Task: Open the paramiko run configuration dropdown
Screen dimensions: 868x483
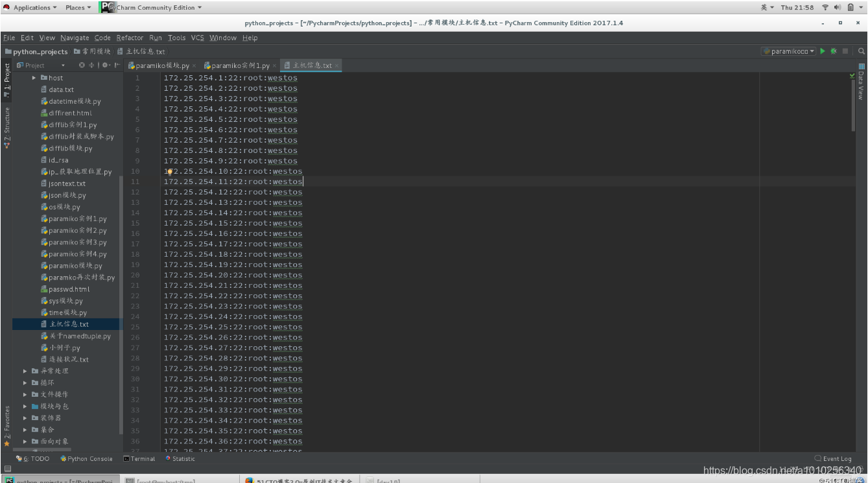Action: pyautogui.click(x=788, y=51)
